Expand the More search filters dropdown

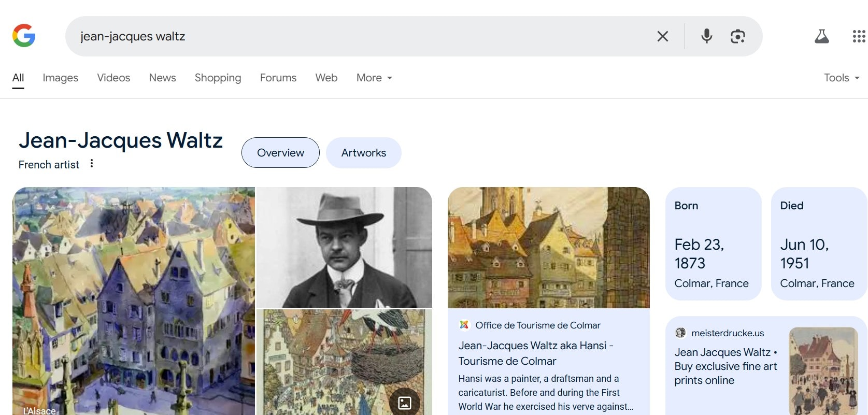(x=374, y=78)
